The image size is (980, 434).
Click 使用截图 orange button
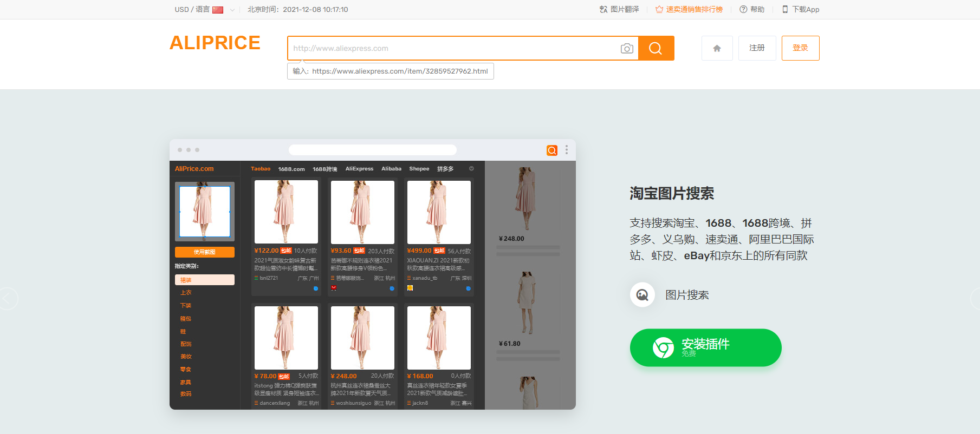coord(205,252)
